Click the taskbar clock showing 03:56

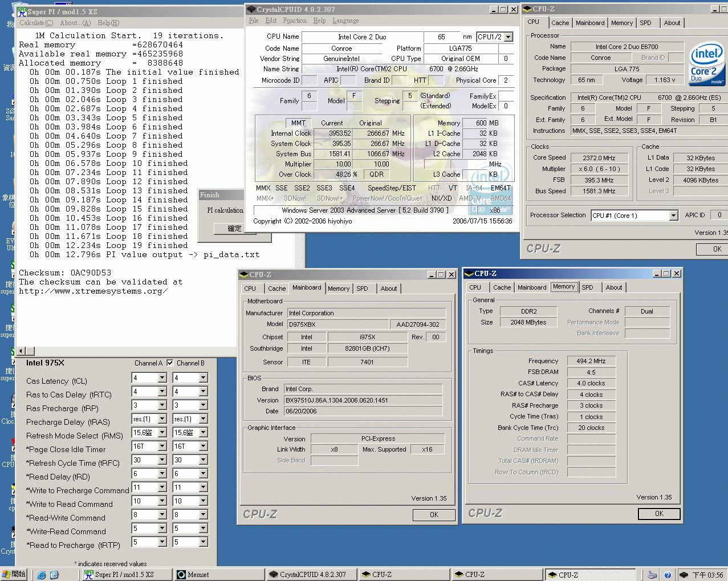707,575
